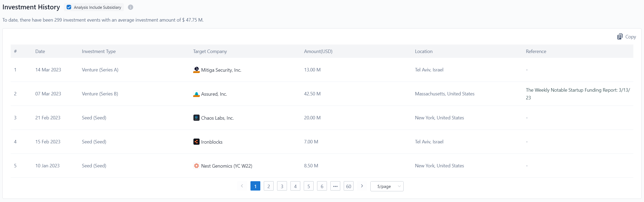Open the 5/page rows dropdown

(387, 186)
